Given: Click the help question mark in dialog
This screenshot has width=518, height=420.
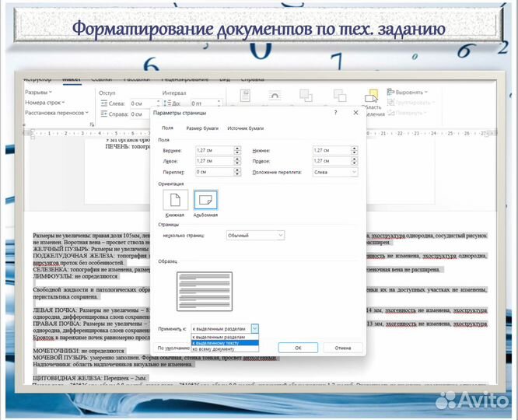Looking at the screenshot, I should pos(336,113).
